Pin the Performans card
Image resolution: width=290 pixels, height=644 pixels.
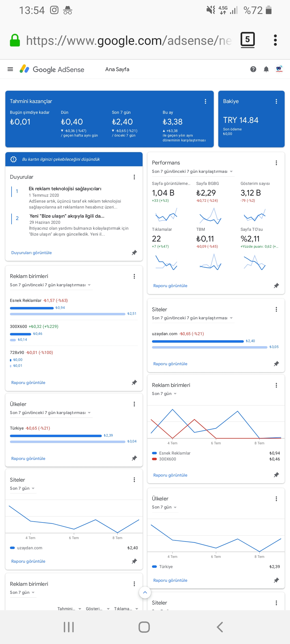coord(276,286)
